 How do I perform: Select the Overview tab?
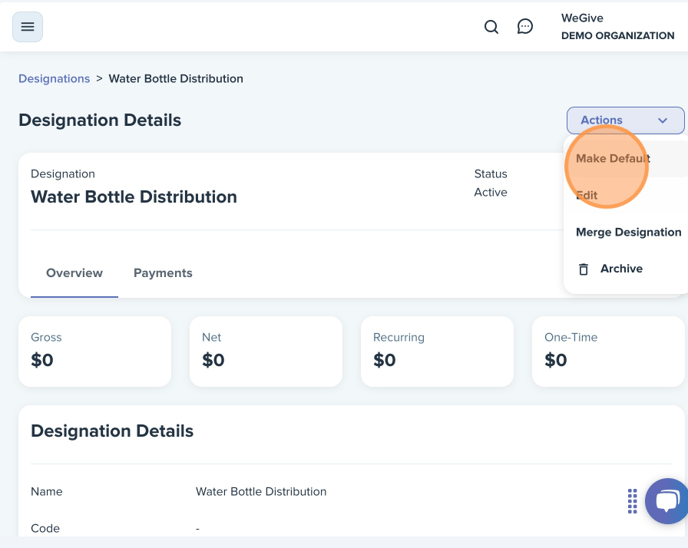[x=74, y=273]
